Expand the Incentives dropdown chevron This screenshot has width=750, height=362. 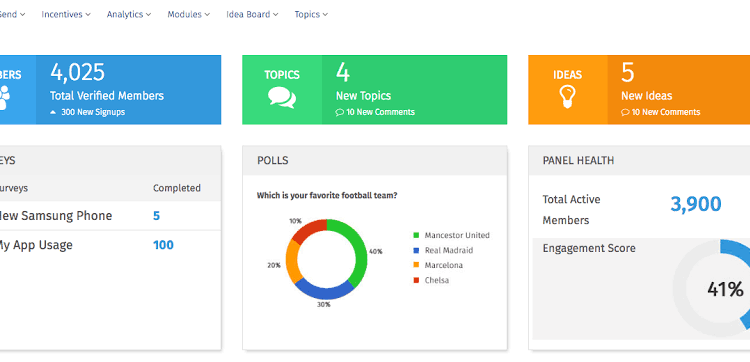[x=88, y=15]
